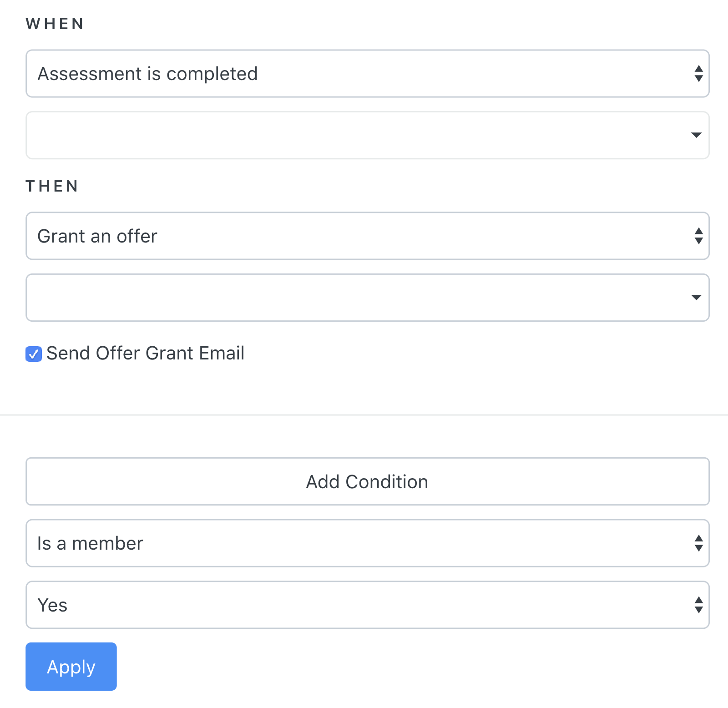Click the 'Is a member' text
The image size is (728, 708).
pos(90,543)
